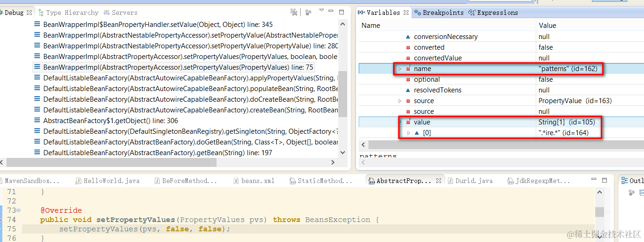Close the Debug view tab X
Screen dimensions: 644x242
pyautogui.click(x=29, y=13)
